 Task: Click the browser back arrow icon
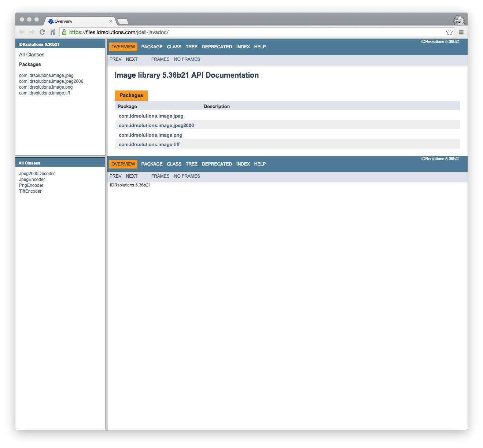pos(22,32)
